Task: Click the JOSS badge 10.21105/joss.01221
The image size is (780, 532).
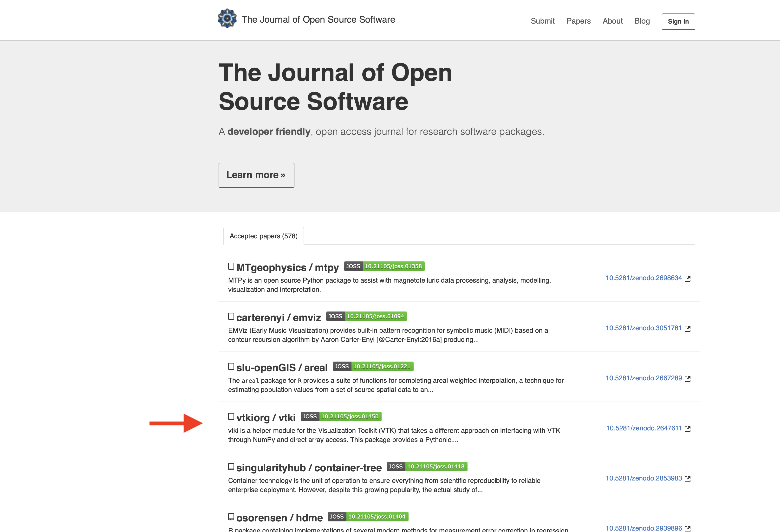Action: point(373,367)
